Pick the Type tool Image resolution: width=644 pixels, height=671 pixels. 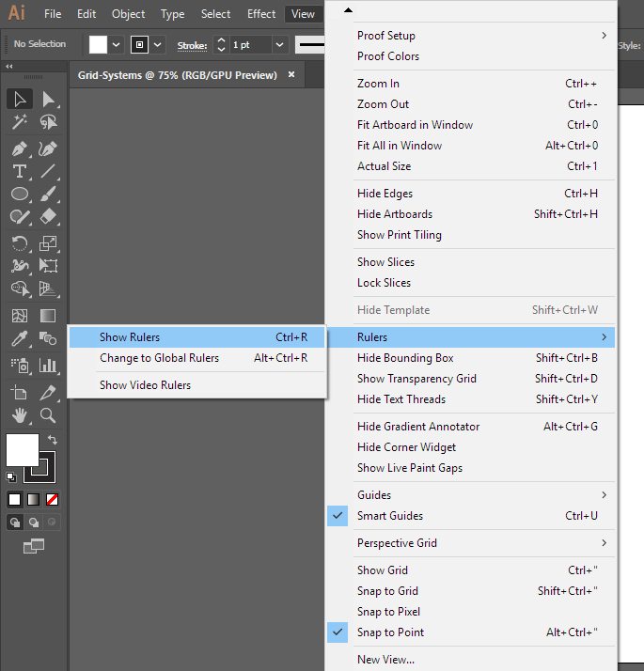click(x=20, y=171)
